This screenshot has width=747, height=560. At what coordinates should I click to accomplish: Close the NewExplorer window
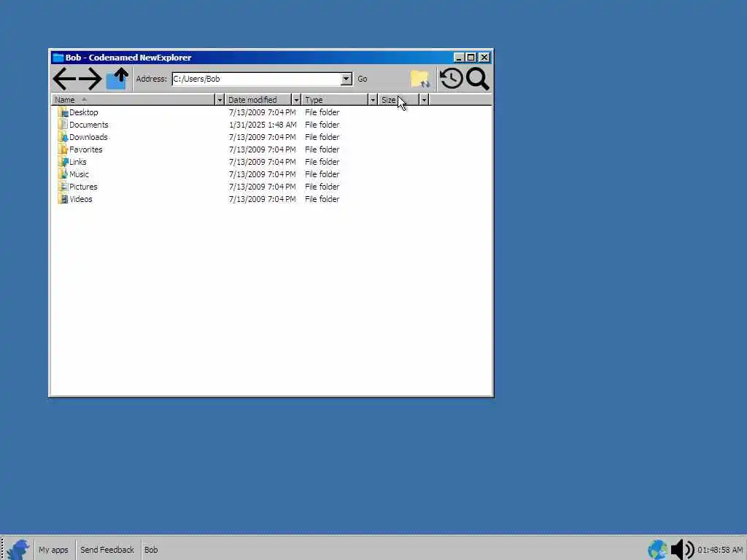484,58
